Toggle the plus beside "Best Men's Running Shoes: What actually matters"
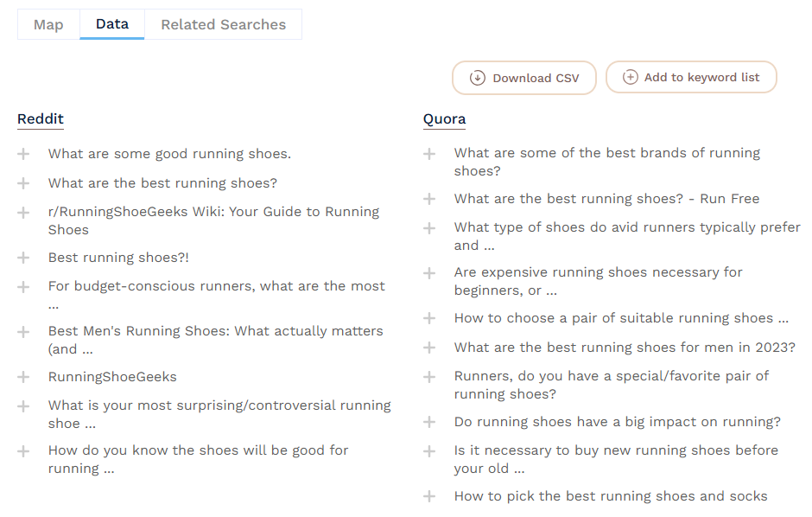The image size is (812, 517). (22, 330)
